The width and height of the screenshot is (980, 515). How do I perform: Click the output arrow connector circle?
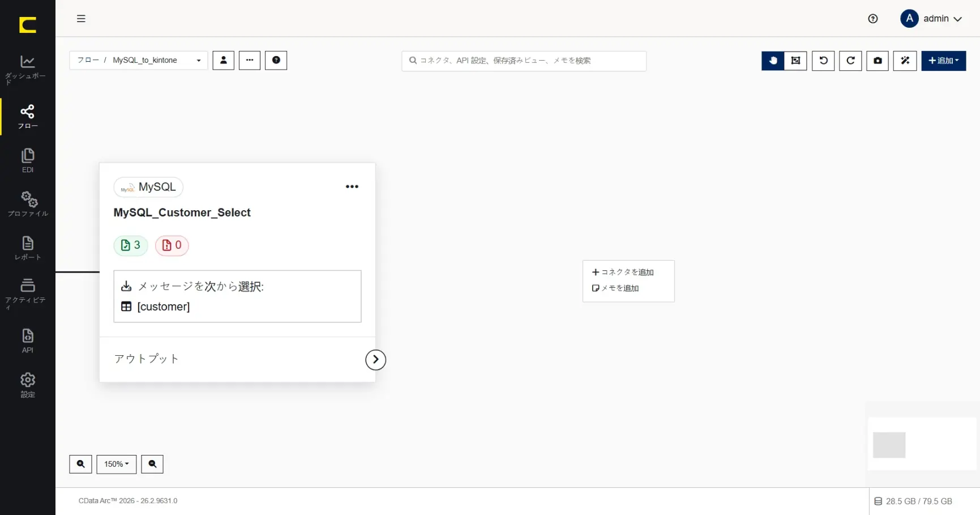pyautogui.click(x=375, y=360)
